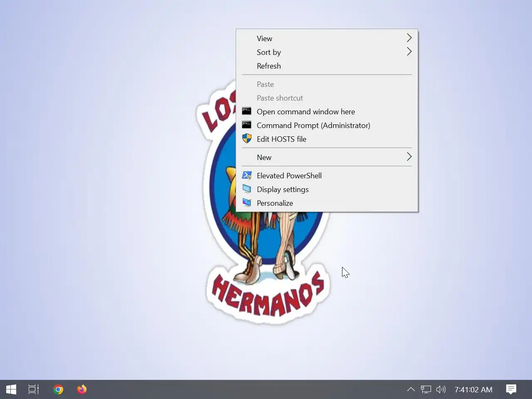The height and width of the screenshot is (399, 532).
Task: Open Display settings from context menu
Action: click(327, 189)
